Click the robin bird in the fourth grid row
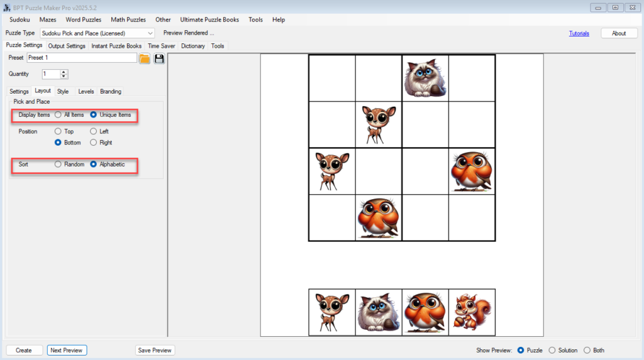Screen dimensions: 644x360 click(x=379, y=218)
